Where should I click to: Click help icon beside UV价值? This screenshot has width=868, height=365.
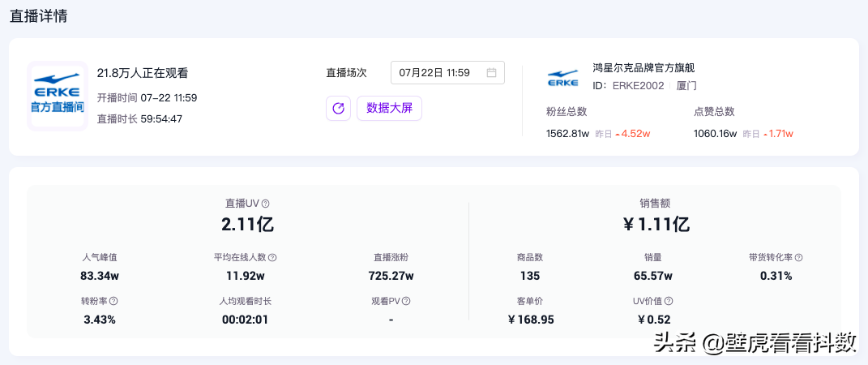pos(669,301)
